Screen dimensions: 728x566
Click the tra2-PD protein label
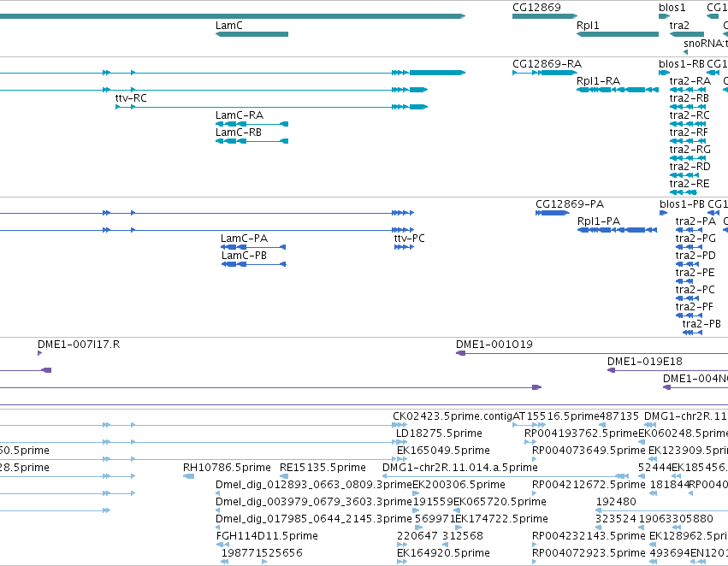point(695,255)
